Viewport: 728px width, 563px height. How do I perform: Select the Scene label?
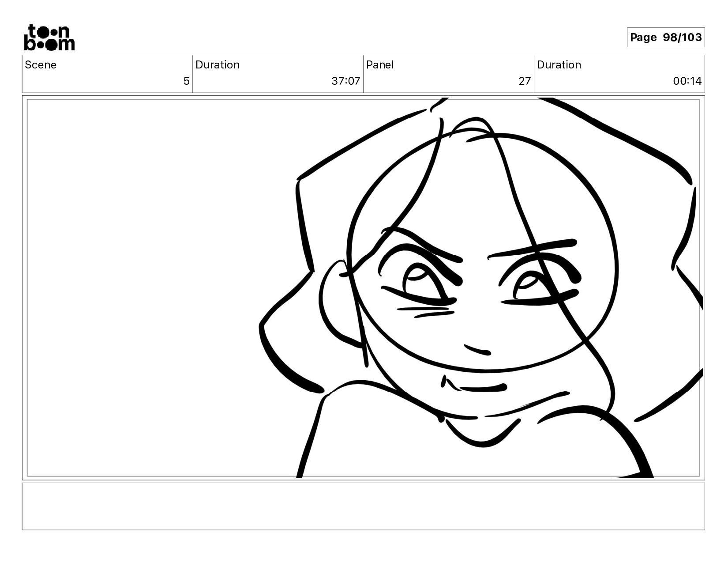pos(41,65)
